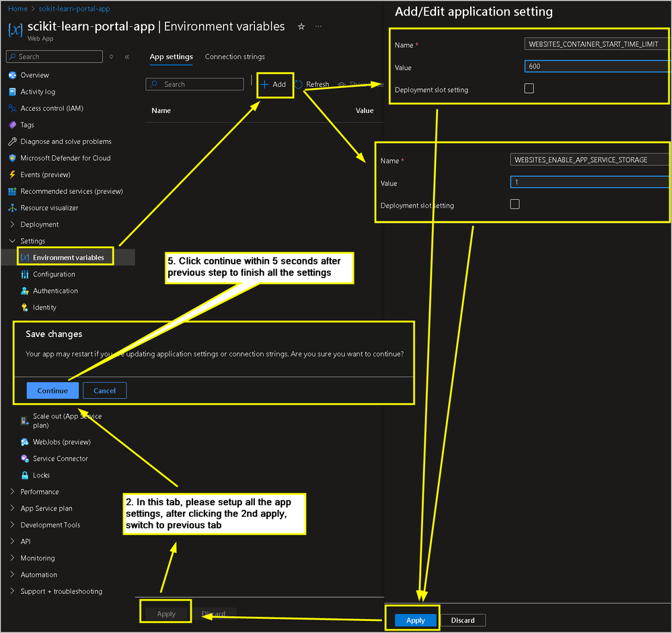Image resolution: width=672 pixels, height=633 pixels.
Task: Toggle Deployment slot setting for WEBSITES_CONTAINER_START_TIME_LIMIT
Action: 529,88
